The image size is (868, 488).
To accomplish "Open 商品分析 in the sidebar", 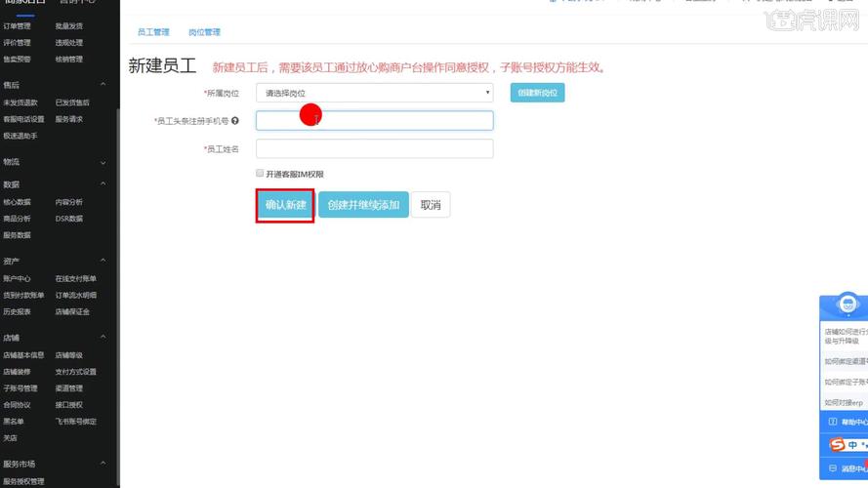I will click(x=18, y=219).
